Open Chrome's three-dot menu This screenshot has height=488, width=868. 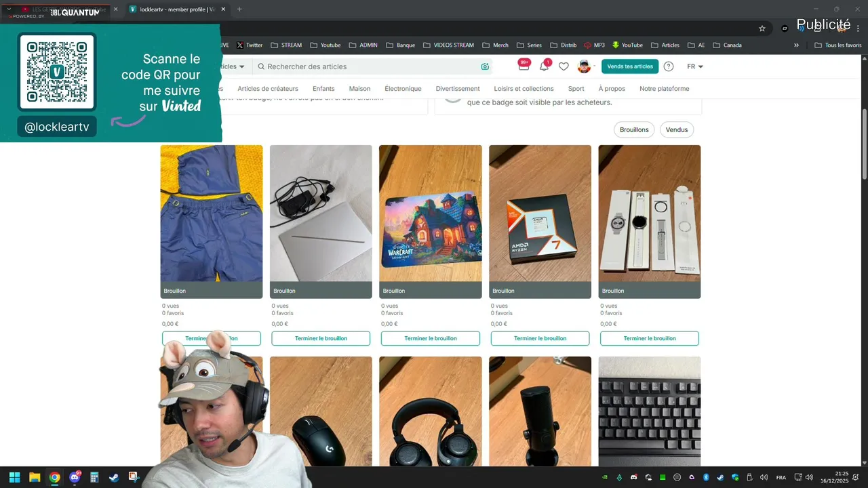(858, 28)
